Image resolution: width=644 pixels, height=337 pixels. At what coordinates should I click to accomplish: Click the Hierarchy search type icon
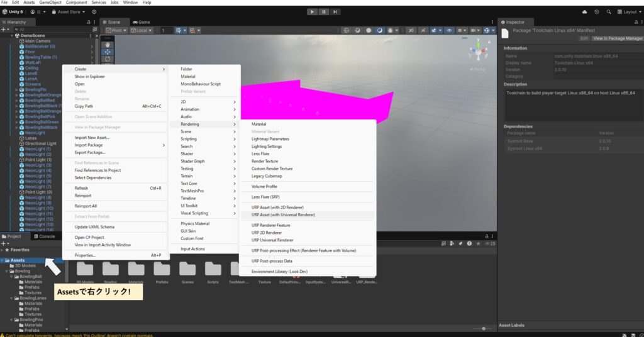[x=95, y=30]
